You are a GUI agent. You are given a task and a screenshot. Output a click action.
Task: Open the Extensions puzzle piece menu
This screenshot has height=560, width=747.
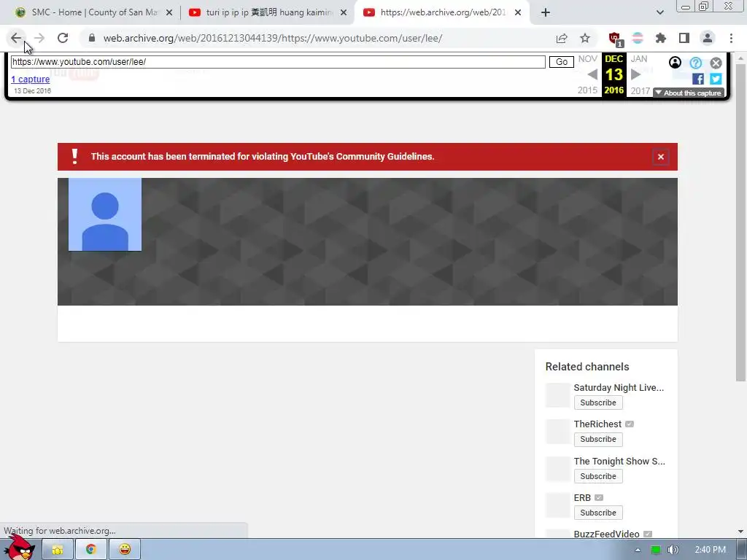click(661, 38)
